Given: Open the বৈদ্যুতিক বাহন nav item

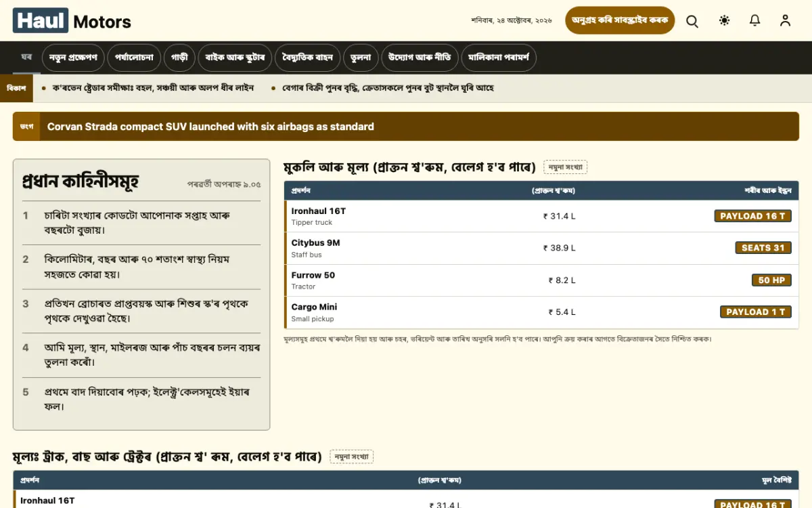Looking at the screenshot, I should pos(308,58).
